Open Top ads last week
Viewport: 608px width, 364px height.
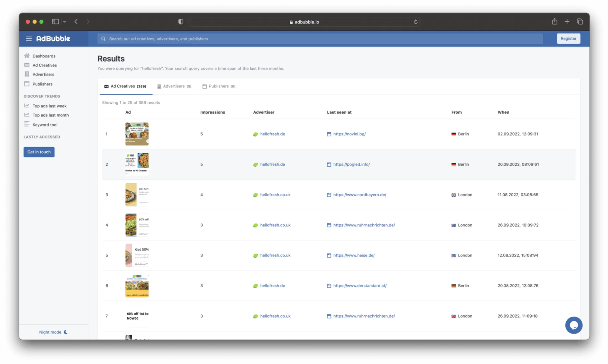(x=50, y=106)
